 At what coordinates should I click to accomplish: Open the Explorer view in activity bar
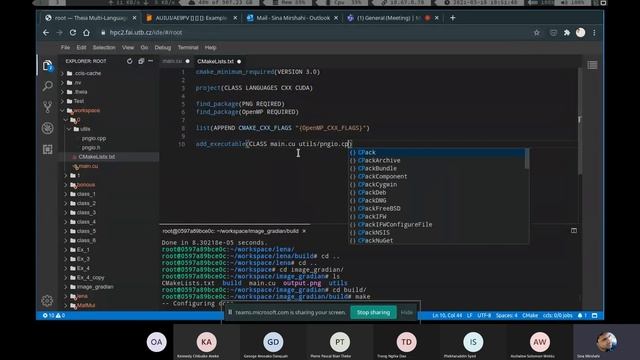(47, 66)
